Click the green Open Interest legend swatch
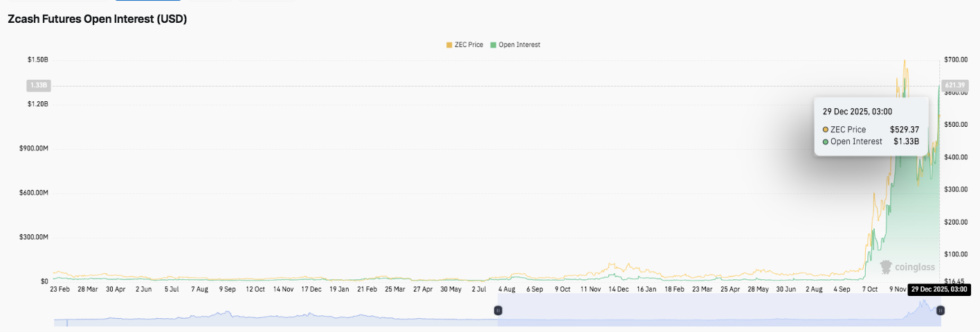 pos(493,45)
